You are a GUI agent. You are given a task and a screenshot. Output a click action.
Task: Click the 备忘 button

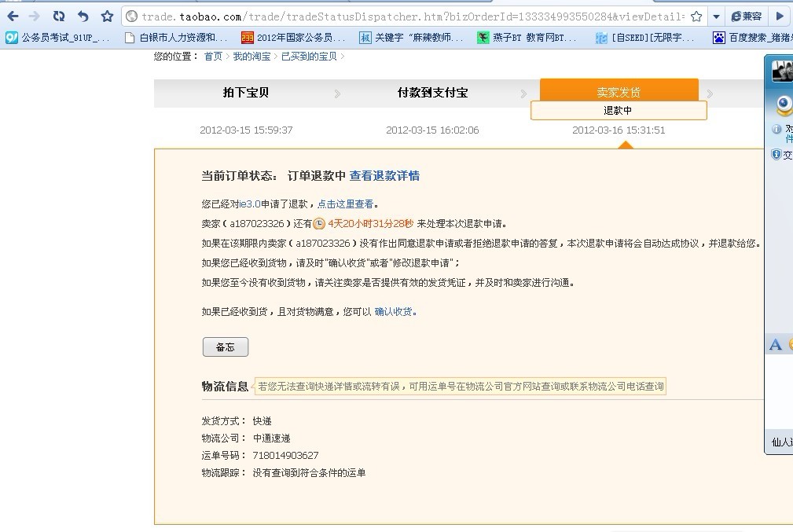pos(226,347)
